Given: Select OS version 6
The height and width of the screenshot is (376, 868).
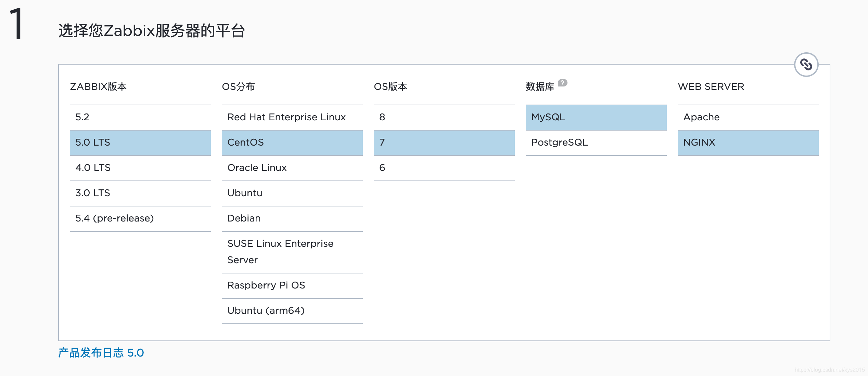Looking at the screenshot, I should coord(444,168).
